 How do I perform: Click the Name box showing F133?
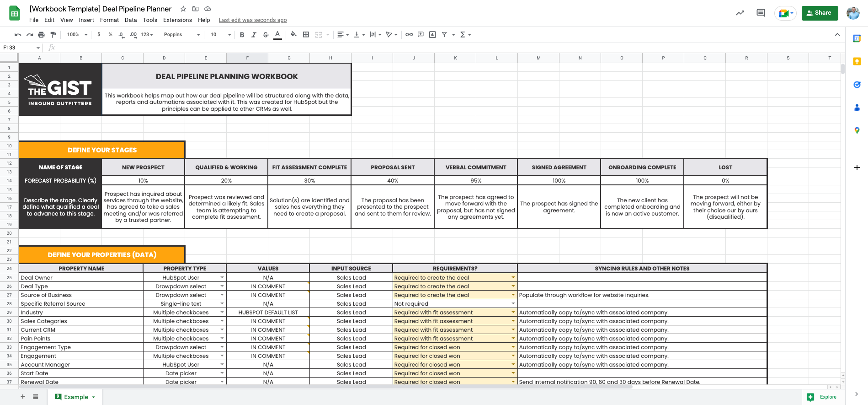(x=21, y=48)
